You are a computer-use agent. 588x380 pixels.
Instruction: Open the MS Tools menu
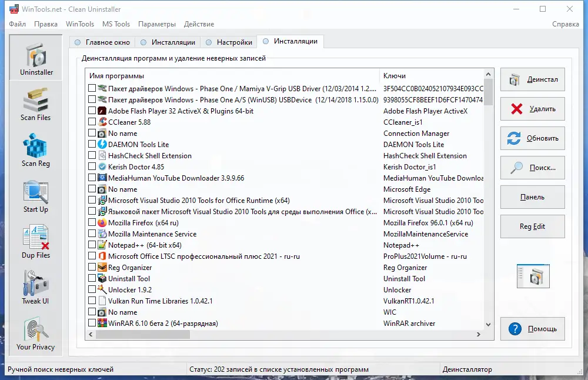[116, 24]
